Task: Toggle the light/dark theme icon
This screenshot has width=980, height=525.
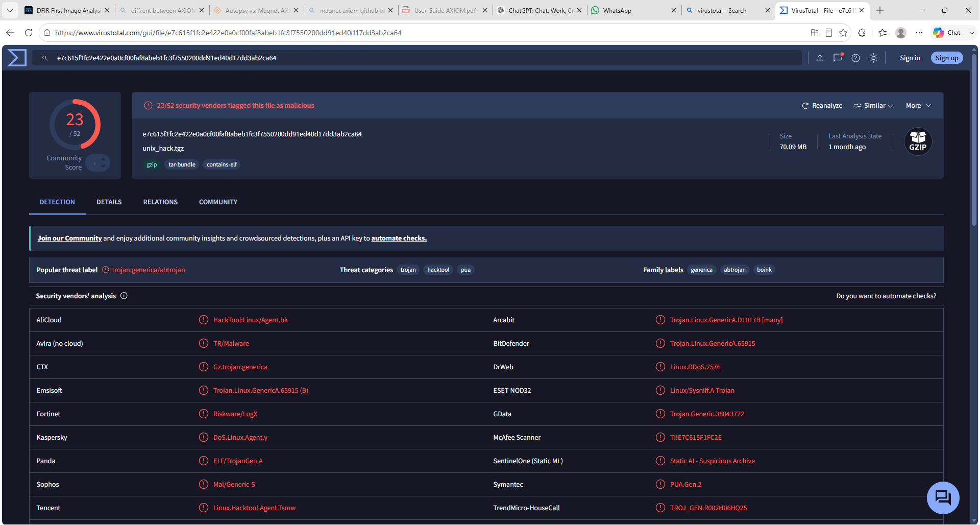Action: pos(873,58)
